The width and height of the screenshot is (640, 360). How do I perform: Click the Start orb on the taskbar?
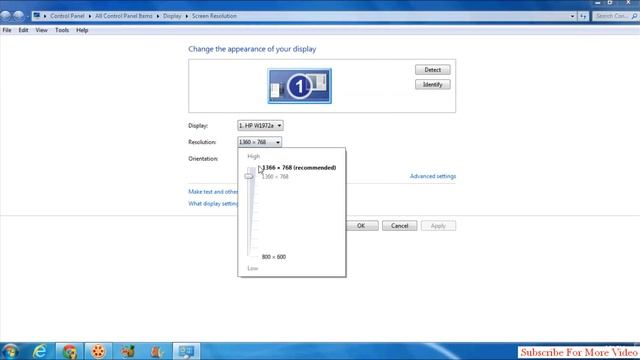10,351
